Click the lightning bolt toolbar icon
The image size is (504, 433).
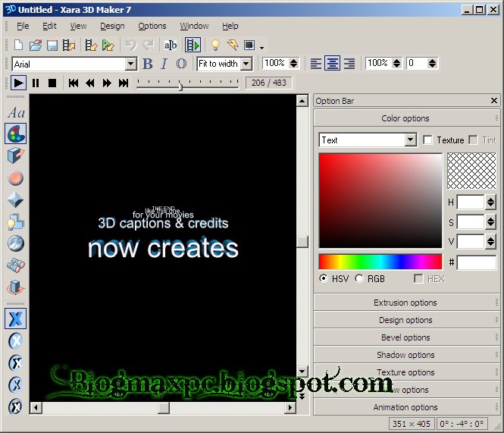point(233,45)
